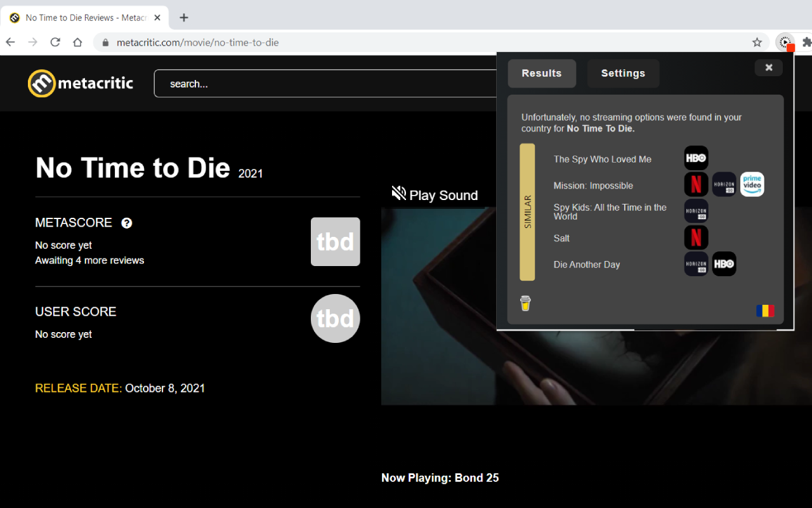Click the HBO icon for The Spy Who Loved Me
The width and height of the screenshot is (812, 508).
696,158
